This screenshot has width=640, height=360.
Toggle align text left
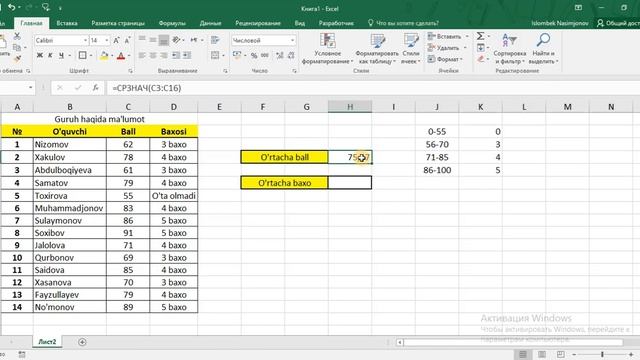[x=142, y=55]
